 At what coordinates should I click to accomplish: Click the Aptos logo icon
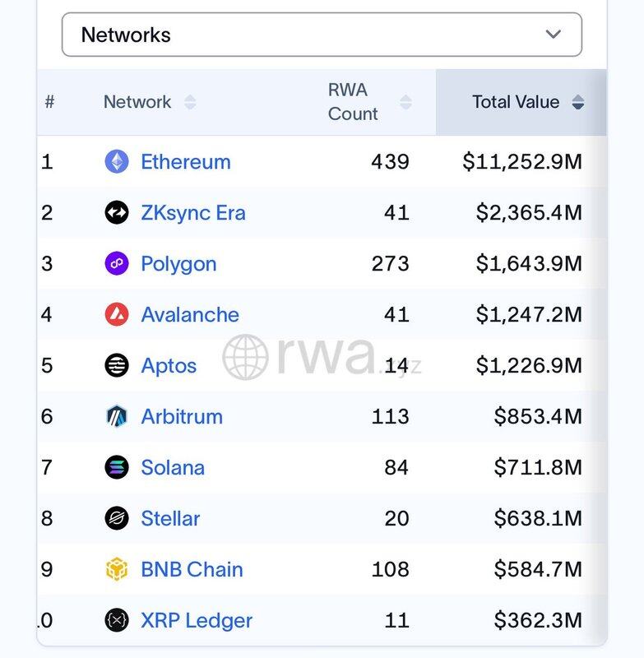117,365
